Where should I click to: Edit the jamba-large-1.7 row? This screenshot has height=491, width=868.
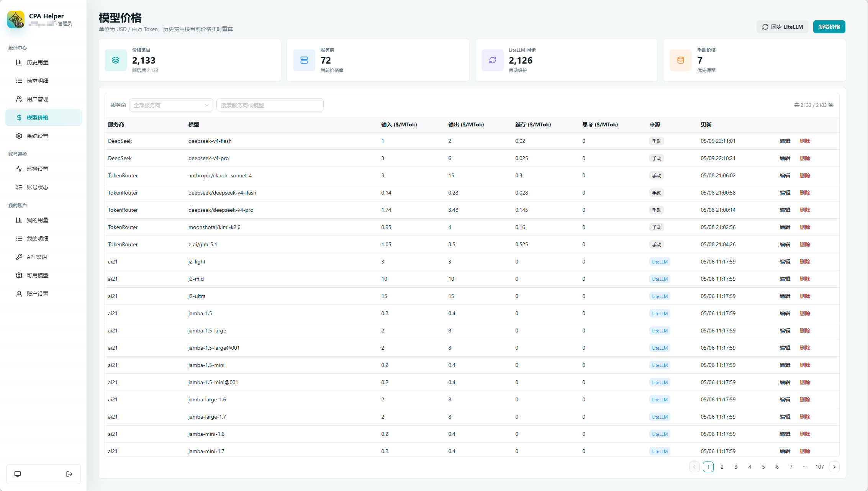click(x=785, y=417)
